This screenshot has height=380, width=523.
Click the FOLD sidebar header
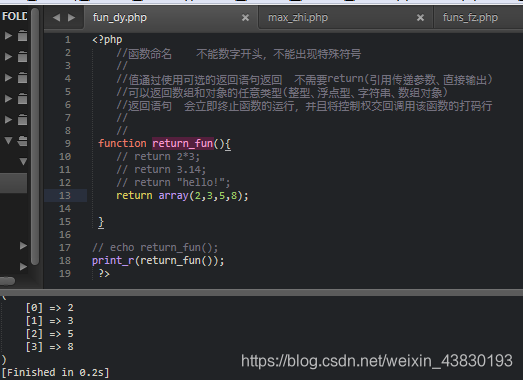pos(14,16)
